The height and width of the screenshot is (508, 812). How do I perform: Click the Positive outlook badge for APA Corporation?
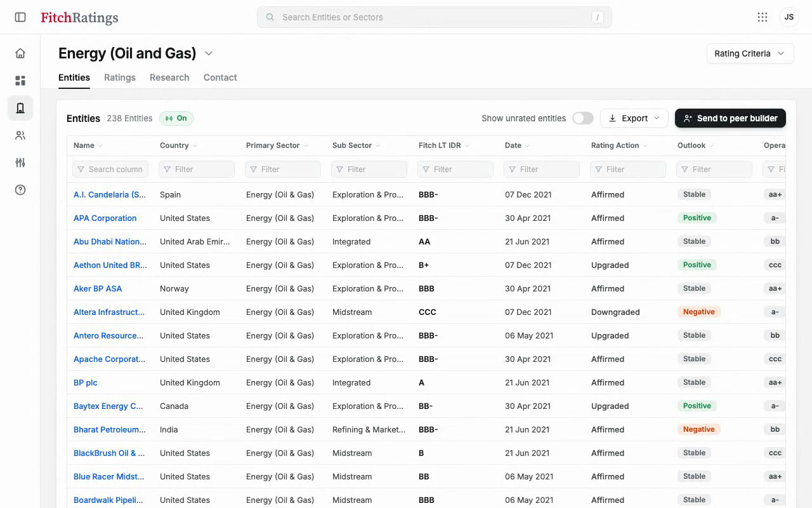click(697, 218)
